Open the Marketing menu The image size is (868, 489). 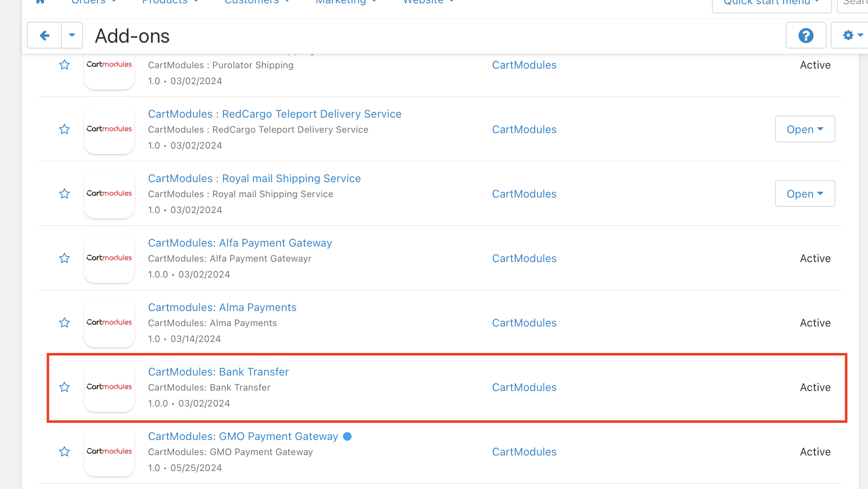[346, 2]
